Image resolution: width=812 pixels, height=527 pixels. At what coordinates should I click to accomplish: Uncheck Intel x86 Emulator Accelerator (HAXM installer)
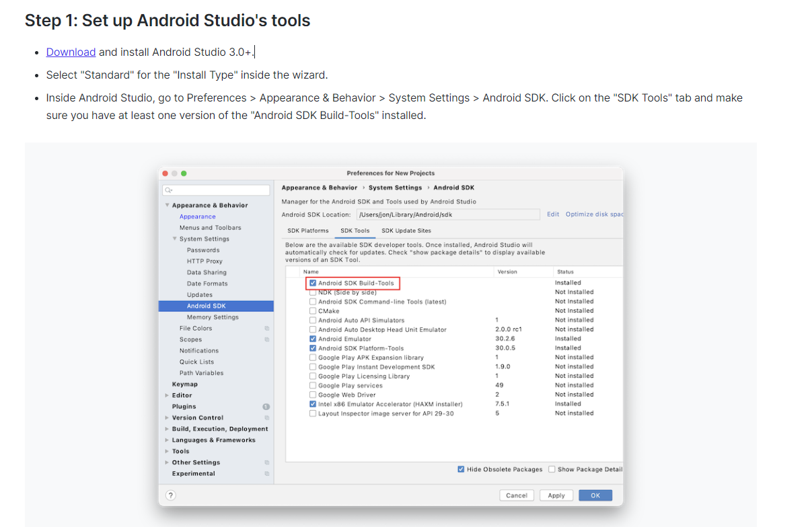[x=313, y=404]
